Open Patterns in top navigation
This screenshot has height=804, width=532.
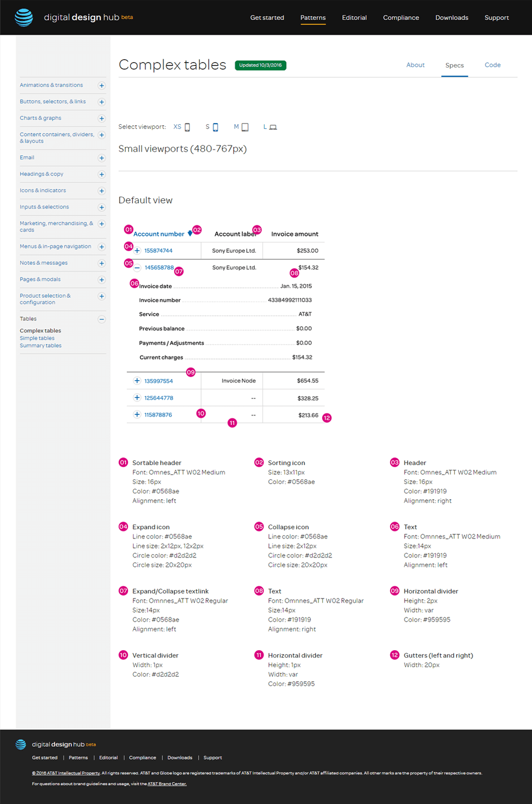313,18
